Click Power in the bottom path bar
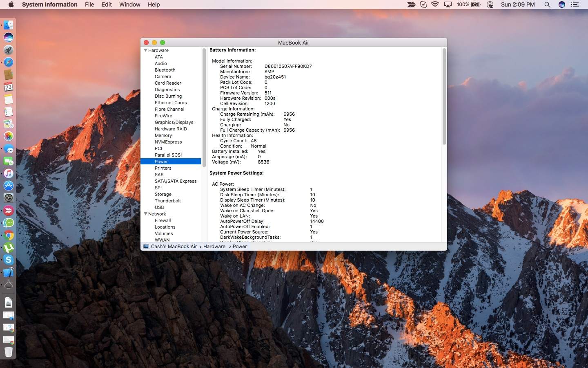This screenshot has width=588, height=368. click(240, 247)
